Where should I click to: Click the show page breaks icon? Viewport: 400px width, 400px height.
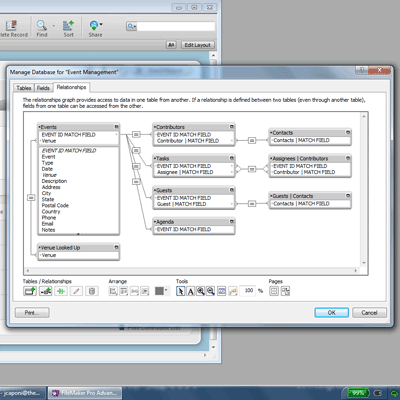coord(274,291)
